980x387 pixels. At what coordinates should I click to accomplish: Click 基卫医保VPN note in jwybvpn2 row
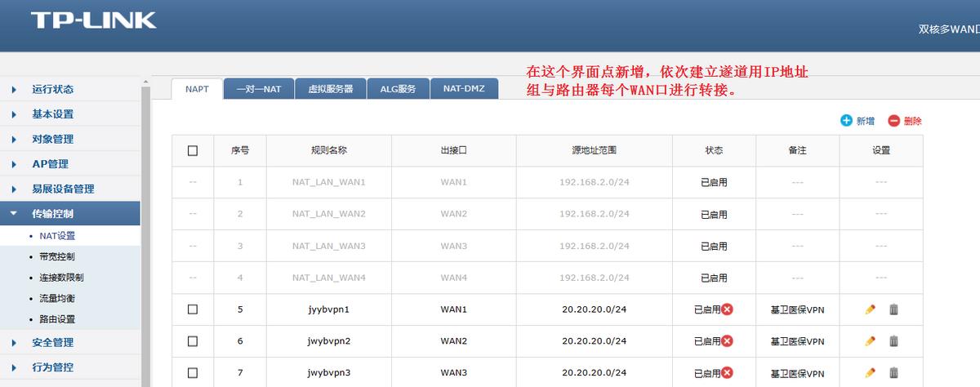(798, 340)
